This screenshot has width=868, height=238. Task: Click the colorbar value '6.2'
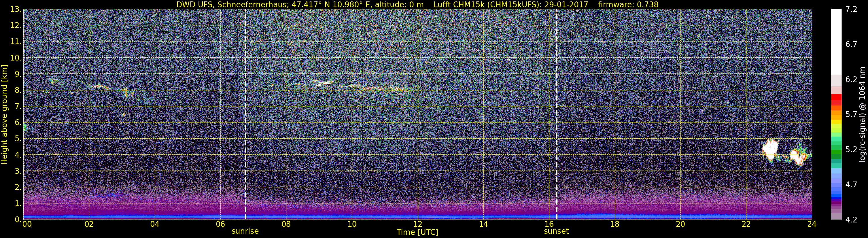coord(851,79)
